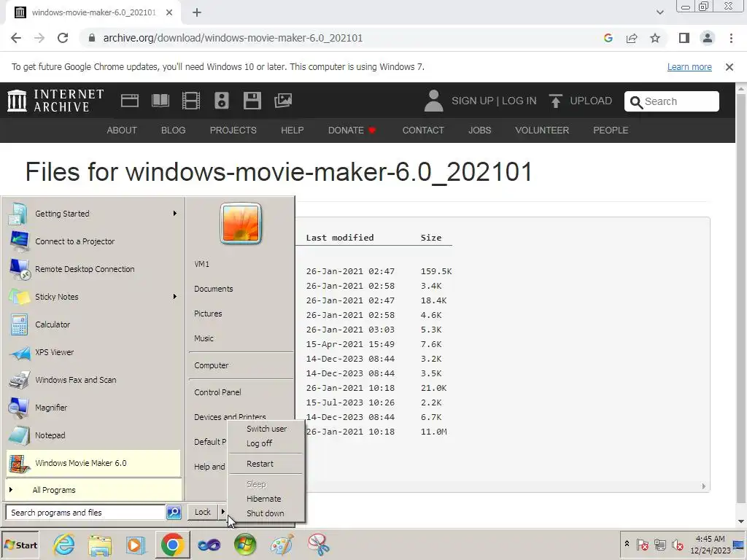Click Search programs and files box
This screenshot has width=747, height=560.
pyautogui.click(x=85, y=513)
